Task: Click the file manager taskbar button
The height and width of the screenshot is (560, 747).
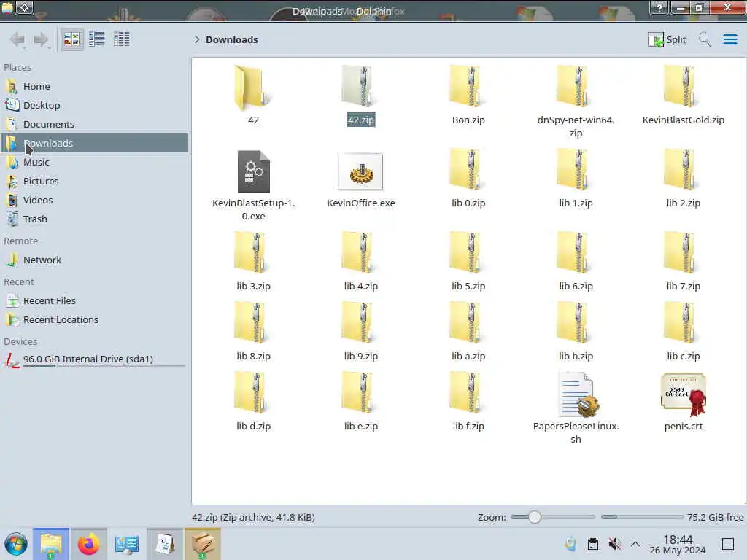Action: point(51,544)
